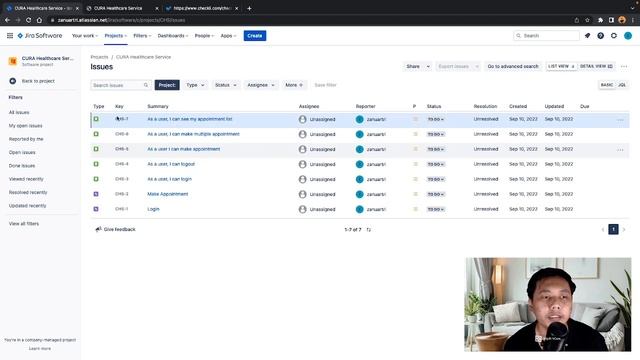
Task: Click the refresh icon next to 1-7 of 7
Action: pyautogui.click(x=369, y=230)
